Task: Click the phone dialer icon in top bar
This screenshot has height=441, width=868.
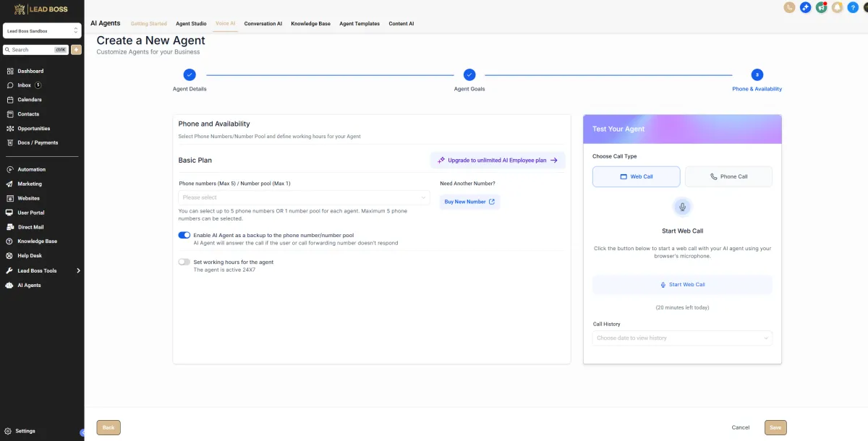Action: (x=789, y=7)
